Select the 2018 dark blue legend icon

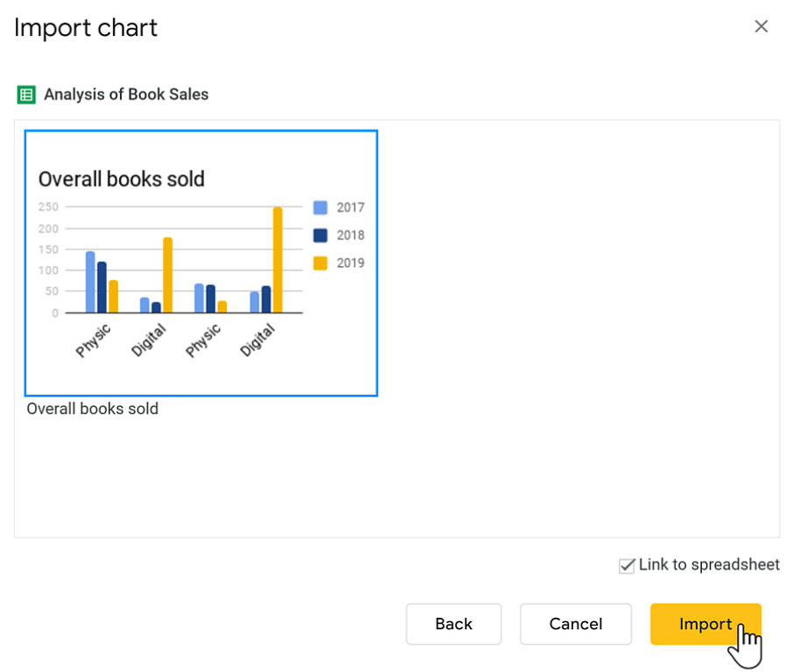(321, 234)
